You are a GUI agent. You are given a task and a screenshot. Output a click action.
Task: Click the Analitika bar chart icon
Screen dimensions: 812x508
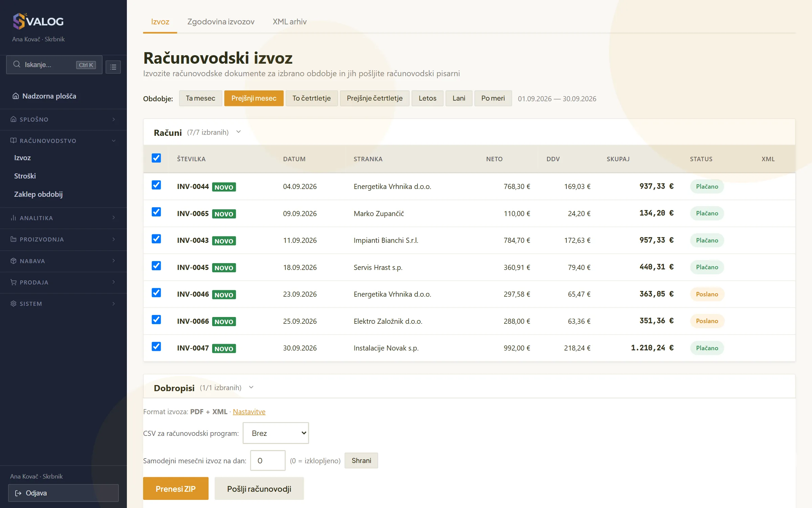tap(14, 218)
